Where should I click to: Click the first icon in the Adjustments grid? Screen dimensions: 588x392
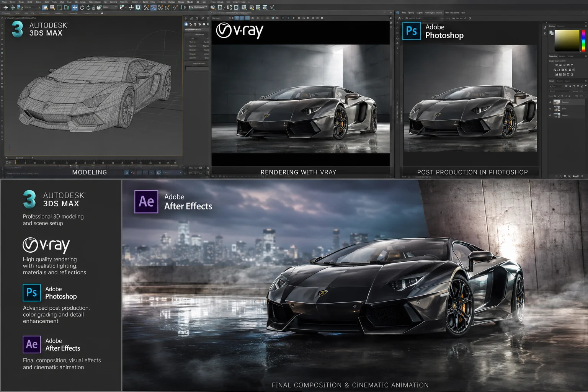557,65
